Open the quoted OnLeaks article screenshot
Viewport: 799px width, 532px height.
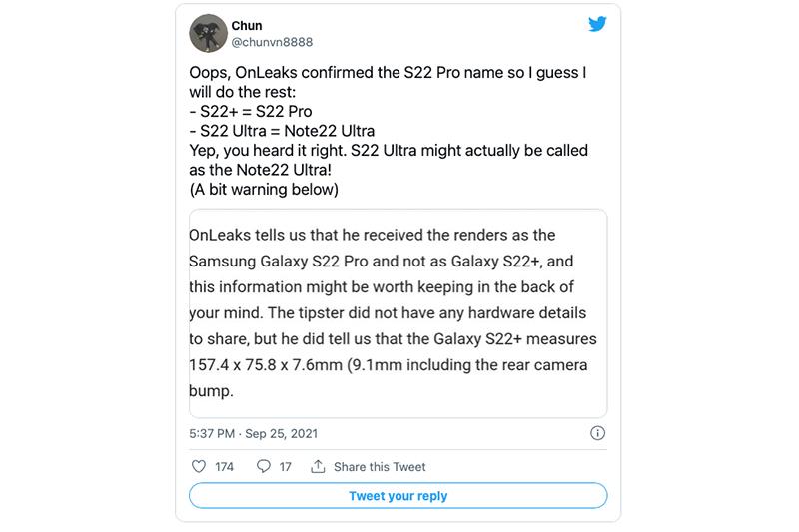[398, 312]
